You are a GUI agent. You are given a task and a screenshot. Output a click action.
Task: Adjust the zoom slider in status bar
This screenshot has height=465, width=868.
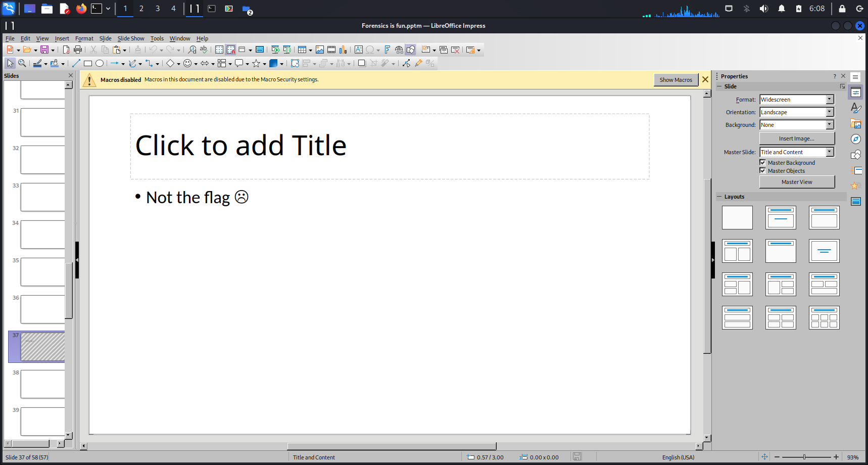(x=804, y=457)
